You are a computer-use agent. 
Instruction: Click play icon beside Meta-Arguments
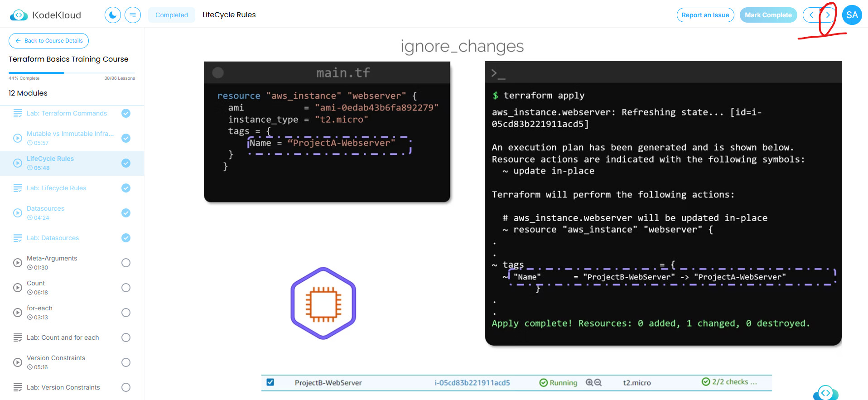(18, 263)
